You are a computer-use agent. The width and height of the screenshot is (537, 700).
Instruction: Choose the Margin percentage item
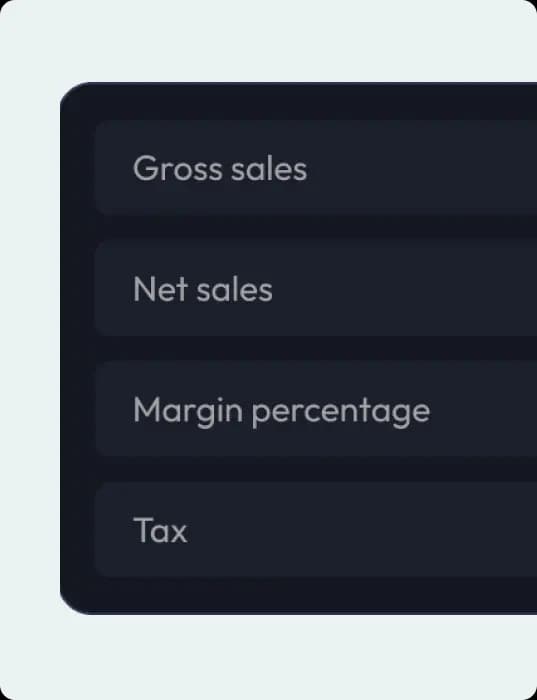(x=316, y=409)
